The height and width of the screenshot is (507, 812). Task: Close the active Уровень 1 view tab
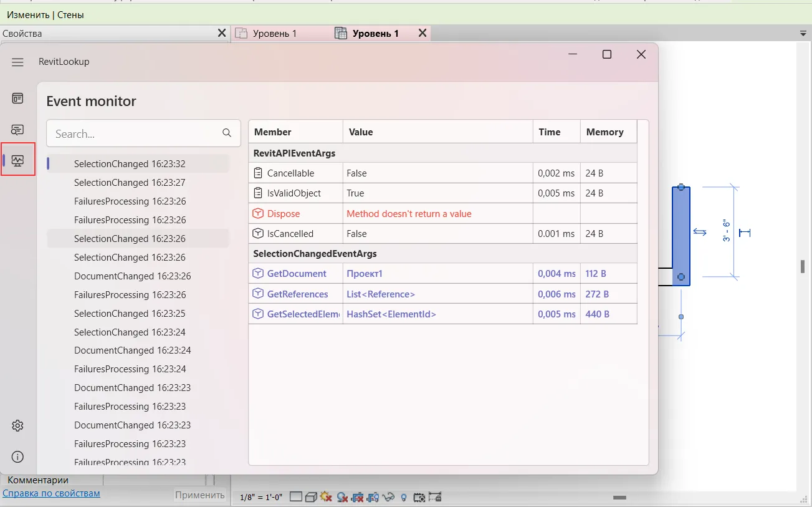pos(423,33)
